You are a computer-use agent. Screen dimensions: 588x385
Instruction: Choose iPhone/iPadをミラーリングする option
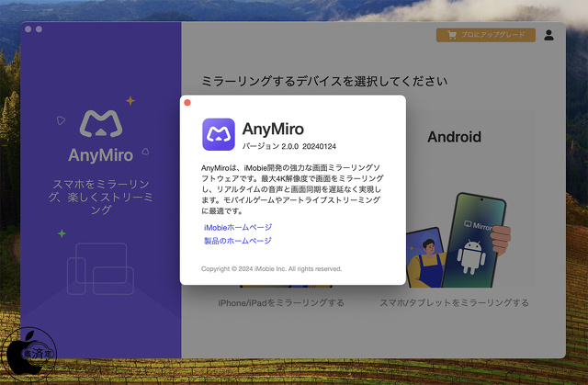pyautogui.click(x=280, y=302)
